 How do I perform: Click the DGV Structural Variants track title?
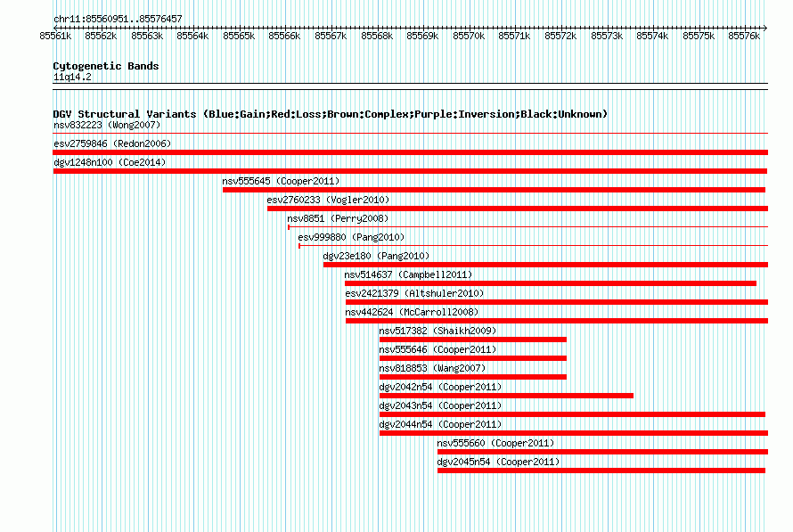click(330, 114)
